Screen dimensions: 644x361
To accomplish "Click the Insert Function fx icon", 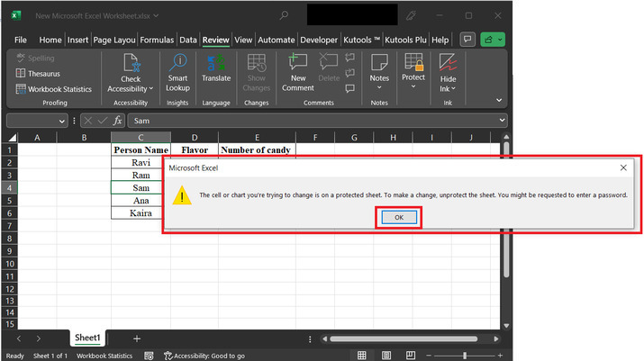I will click(117, 120).
